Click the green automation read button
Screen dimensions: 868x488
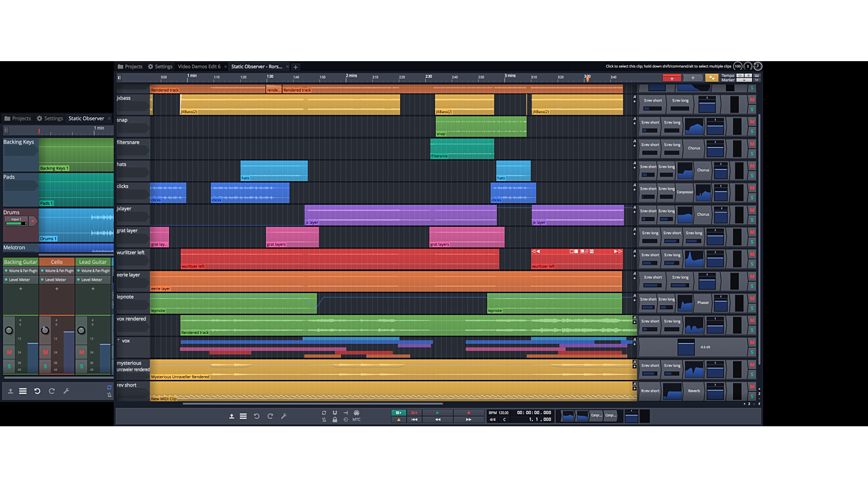point(398,412)
